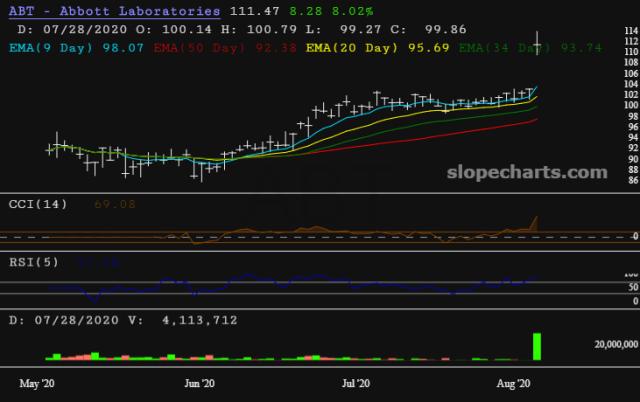640x402 pixels.
Task: Click the tall green volume spike bar
Action: (x=537, y=346)
